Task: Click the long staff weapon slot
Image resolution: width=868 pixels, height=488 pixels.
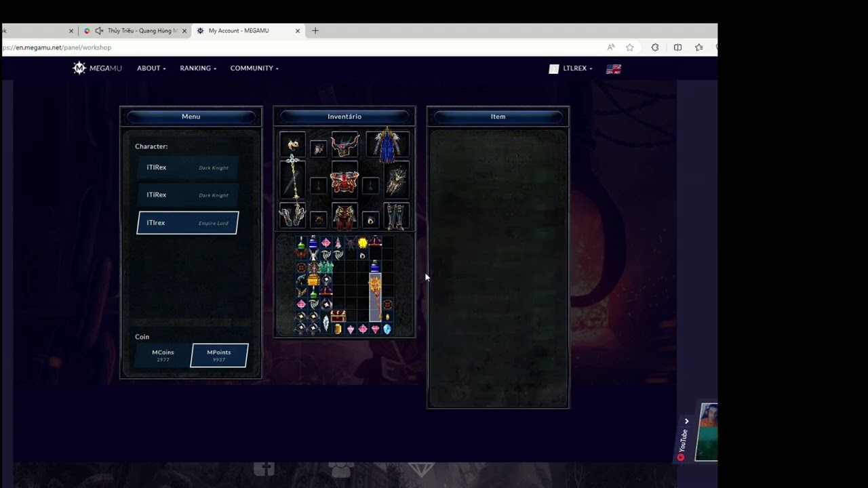Action: click(x=293, y=178)
